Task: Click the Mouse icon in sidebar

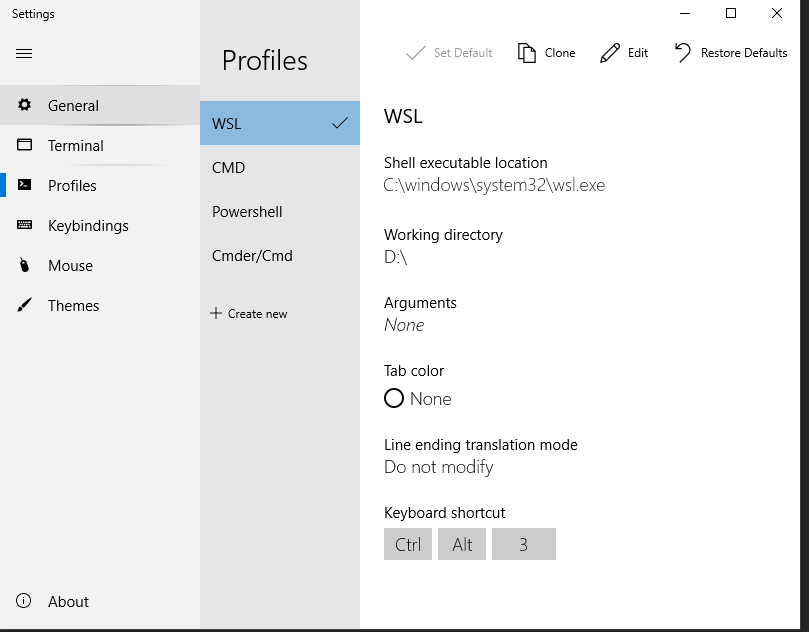Action: pos(25,265)
